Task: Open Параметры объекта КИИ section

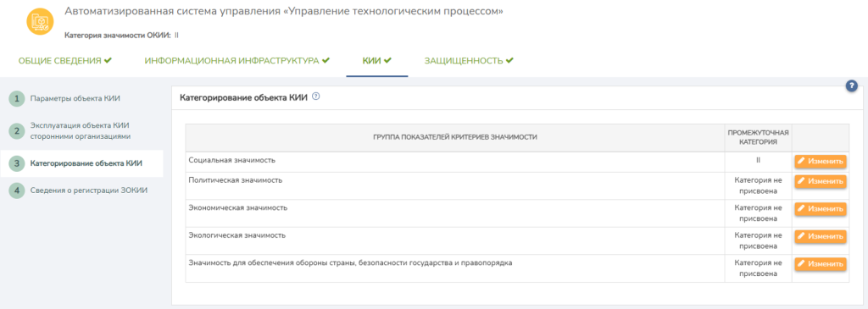Action: click(x=75, y=99)
